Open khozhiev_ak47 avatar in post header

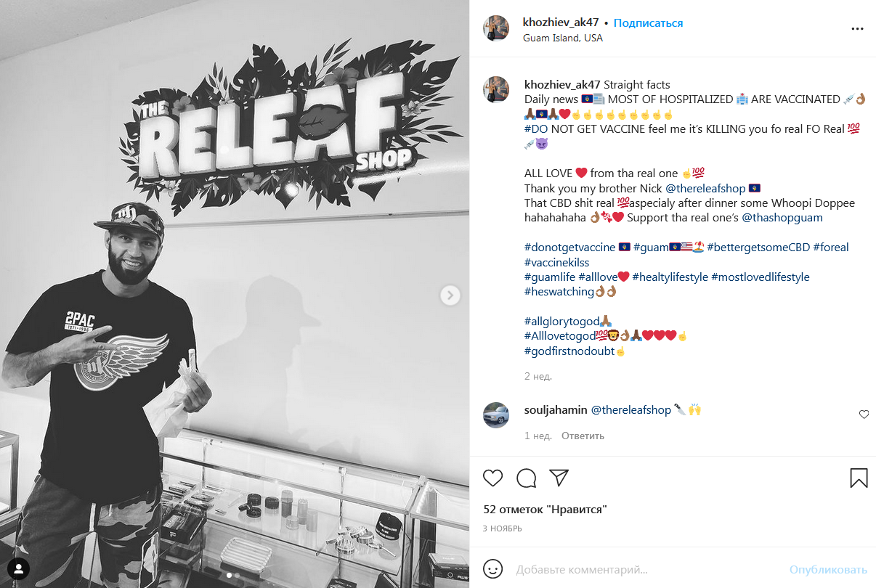(x=496, y=28)
